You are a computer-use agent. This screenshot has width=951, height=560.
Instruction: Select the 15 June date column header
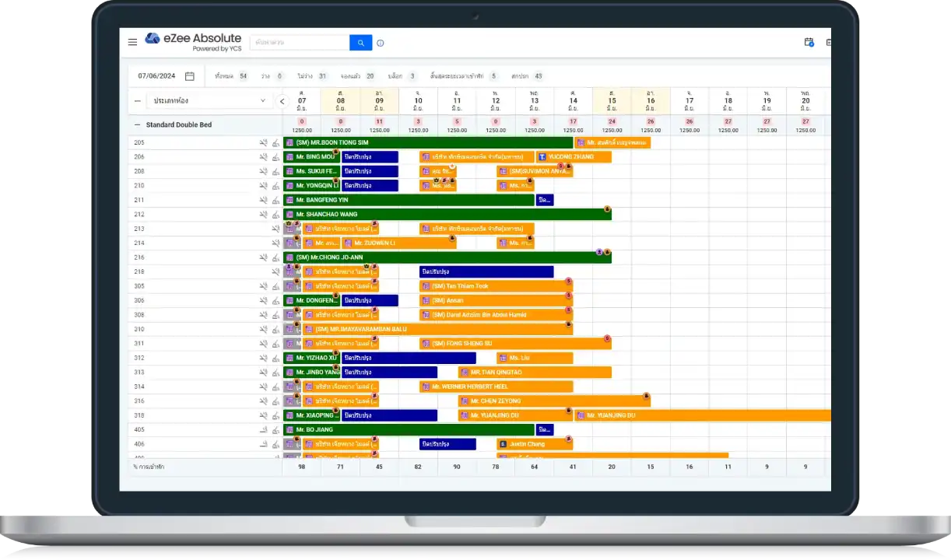pyautogui.click(x=612, y=101)
